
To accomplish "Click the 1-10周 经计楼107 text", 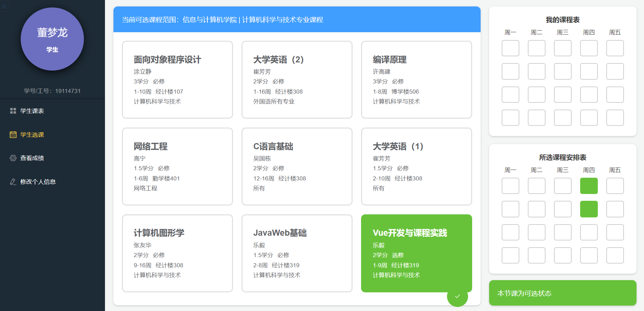I will pyautogui.click(x=158, y=92).
